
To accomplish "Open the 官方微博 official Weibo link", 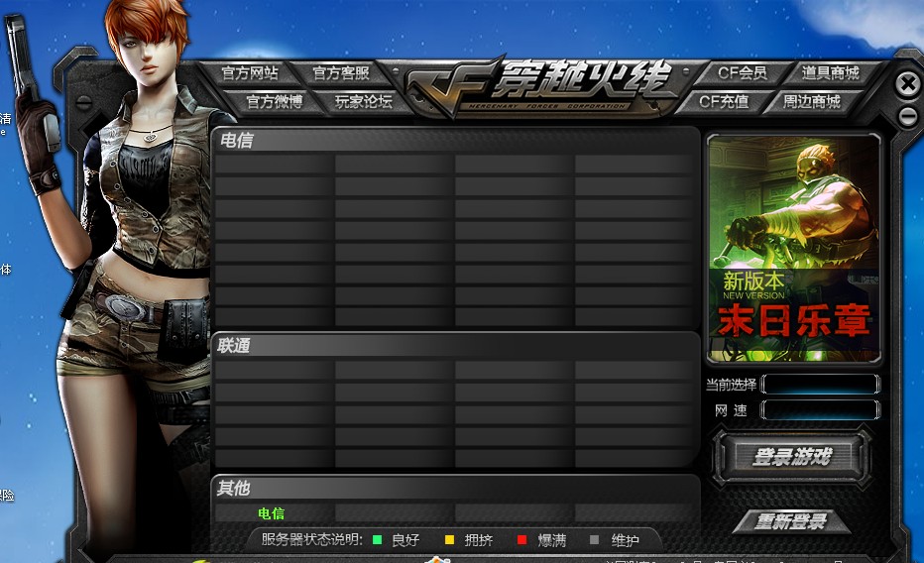I will coord(274,102).
